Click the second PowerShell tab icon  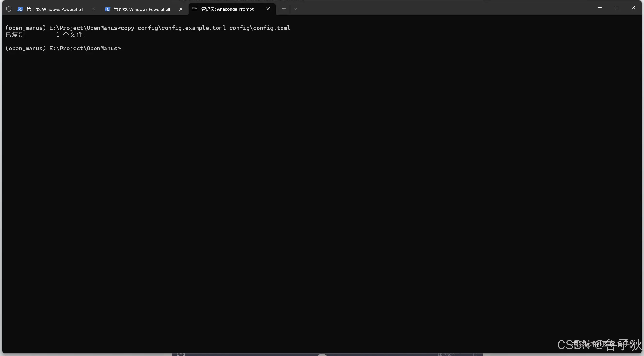click(107, 9)
